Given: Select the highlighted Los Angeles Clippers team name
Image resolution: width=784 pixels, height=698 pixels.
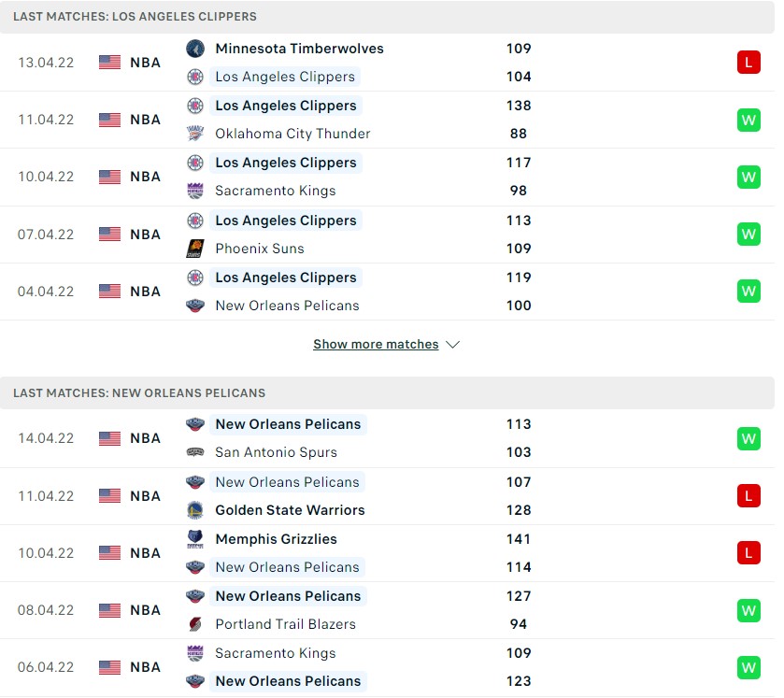Looking at the screenshot, I should click(286, 106).
